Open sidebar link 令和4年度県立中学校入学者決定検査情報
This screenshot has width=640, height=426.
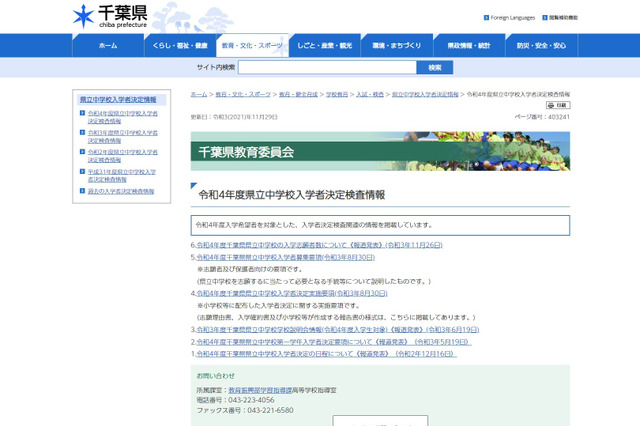click(x=122, y=117)
